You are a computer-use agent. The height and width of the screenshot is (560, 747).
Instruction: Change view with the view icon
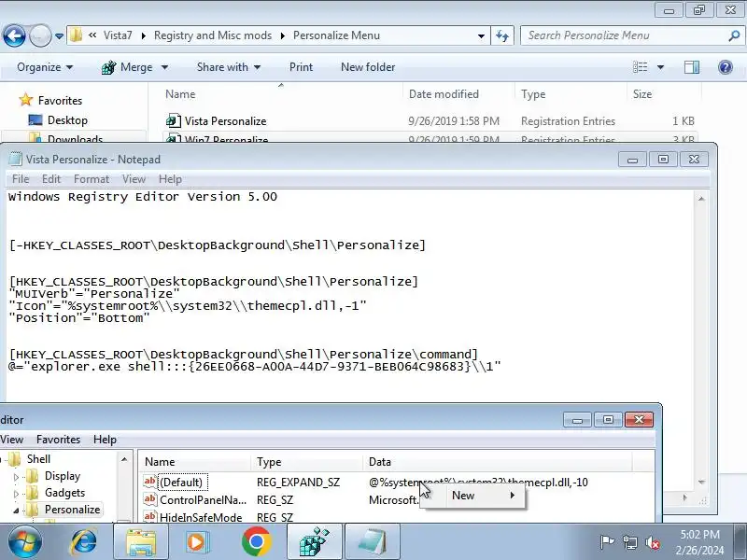click(640, 67)
